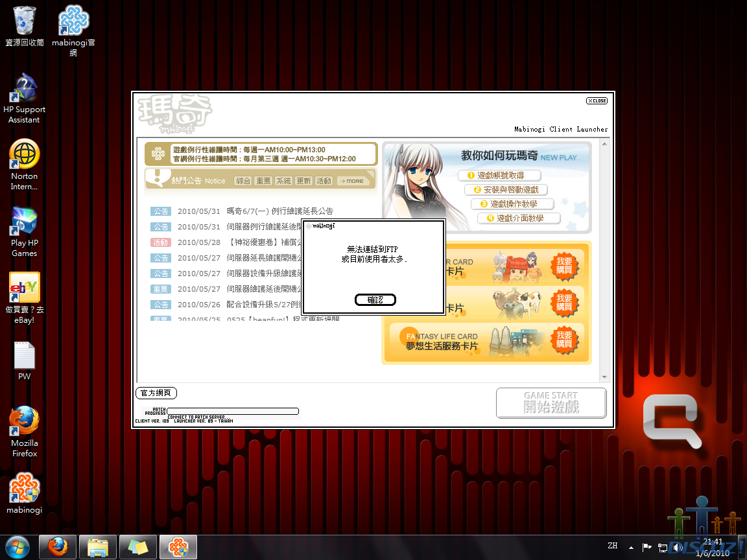Click the Action Center flag tray icon
This screenshot has width=747, height=560.
646,547
